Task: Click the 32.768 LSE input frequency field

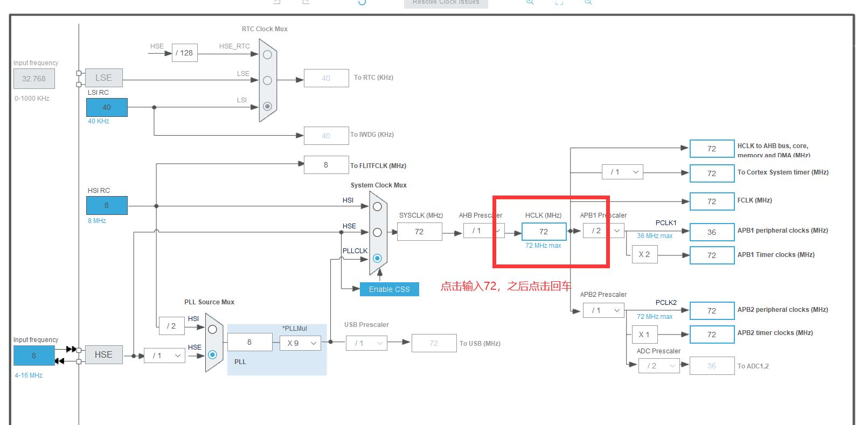Action: (x=34, y=79)
